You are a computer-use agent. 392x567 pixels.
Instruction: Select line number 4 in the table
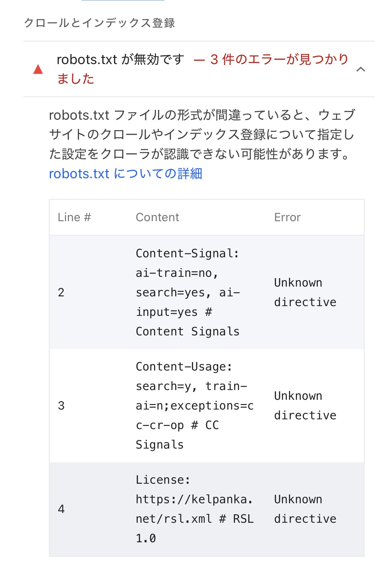tap(61, 509)
